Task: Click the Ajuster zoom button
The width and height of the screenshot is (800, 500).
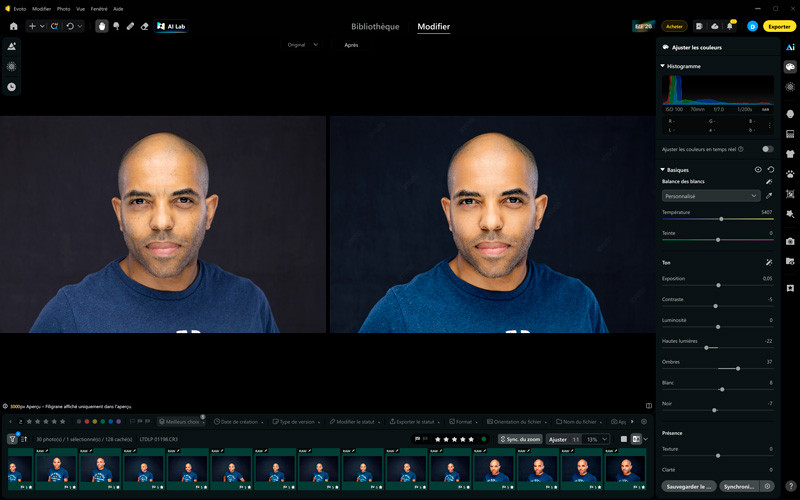Action: [x=558, y=439]
